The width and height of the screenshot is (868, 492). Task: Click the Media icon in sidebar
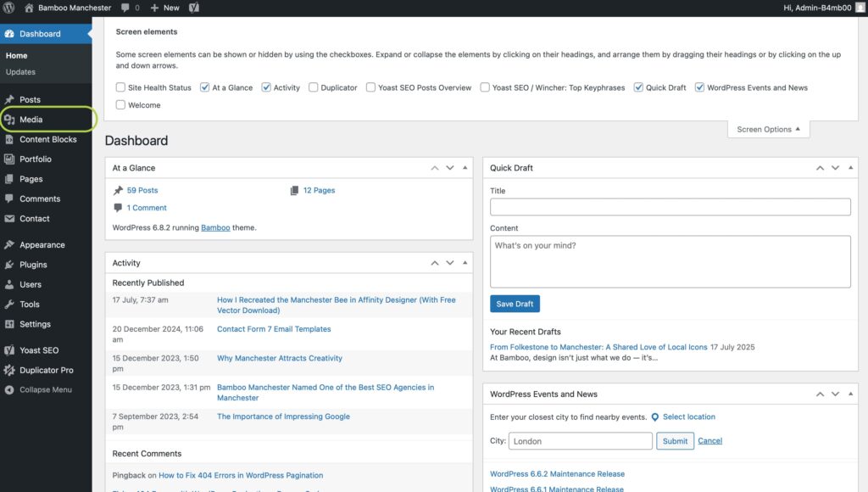coord(9,120)
